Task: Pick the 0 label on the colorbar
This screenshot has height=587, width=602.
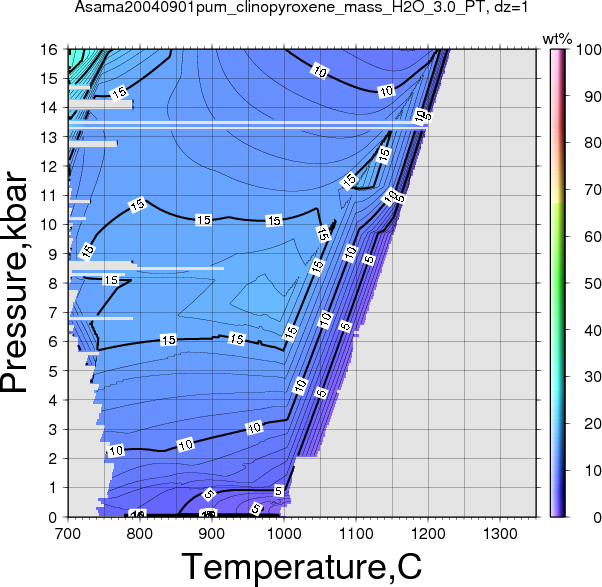Action: (x=597, y=518)
